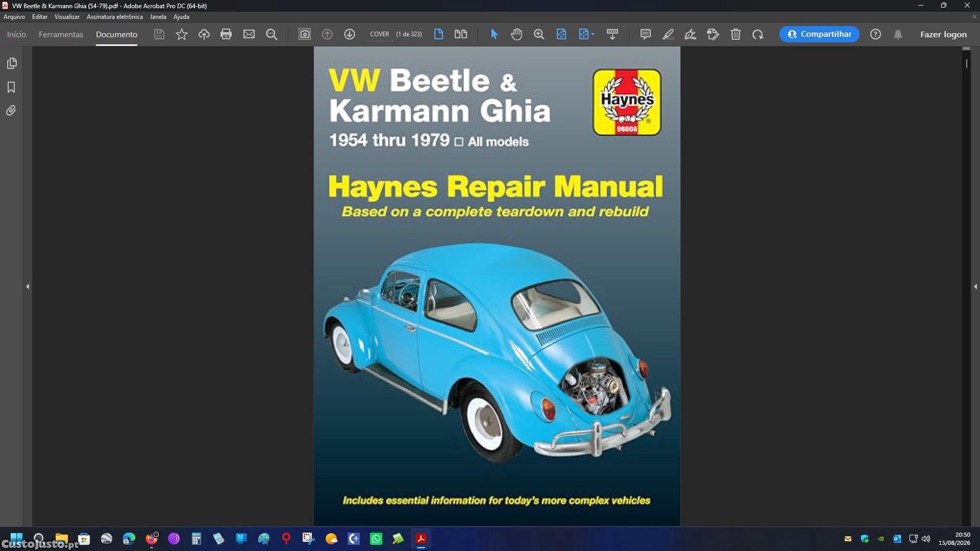
Task: Go to the previous page arrow
Action: point(327,34)
